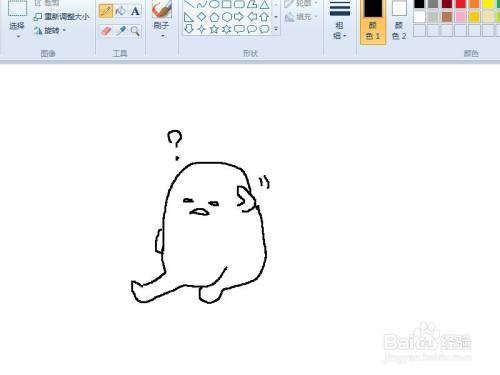This screenshot has width=500, height=375.
Task: Expand the full shapes gallery
Action: point(276,29)
